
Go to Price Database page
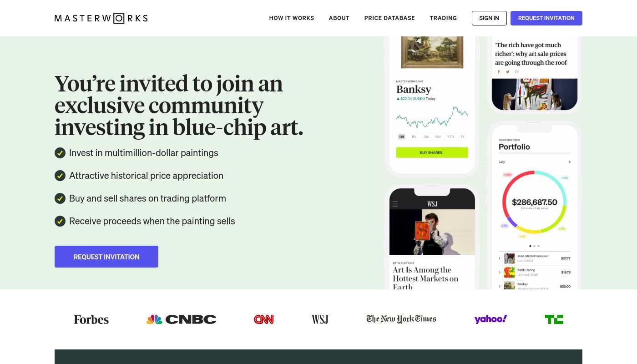(389, 18)
